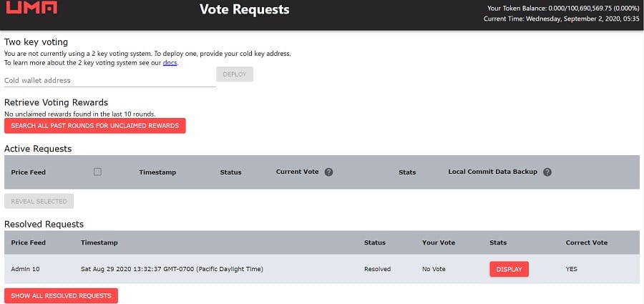Tick the select-all checkbox in Active Requests
The width and height of the screenshot is (644, 304).
(x=97, y=172)
